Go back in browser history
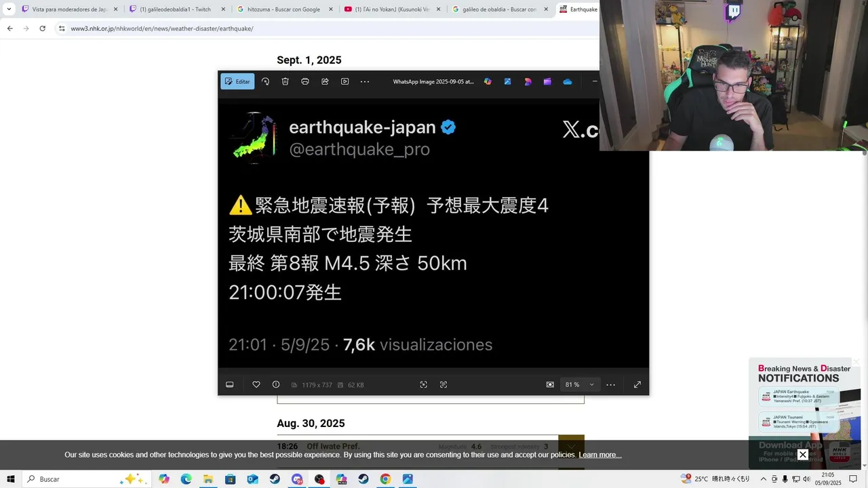This screenshot has height=488, width=868. coord(9,28)
